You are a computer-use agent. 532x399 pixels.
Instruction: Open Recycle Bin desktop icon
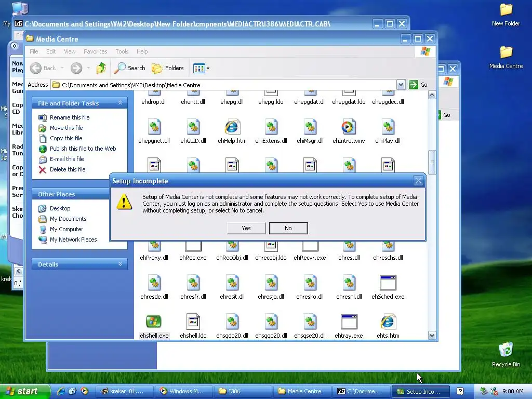click(506, 354)
